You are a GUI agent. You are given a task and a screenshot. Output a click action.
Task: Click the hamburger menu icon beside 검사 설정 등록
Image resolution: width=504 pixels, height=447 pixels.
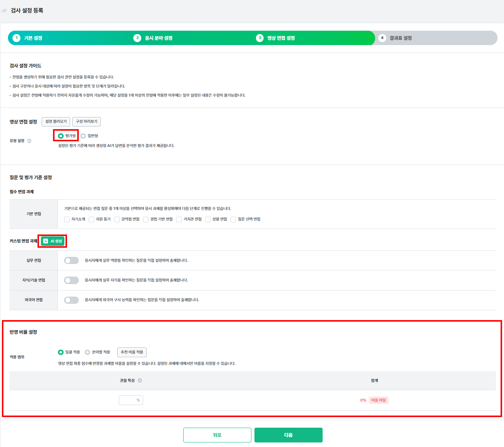(5, 11)
